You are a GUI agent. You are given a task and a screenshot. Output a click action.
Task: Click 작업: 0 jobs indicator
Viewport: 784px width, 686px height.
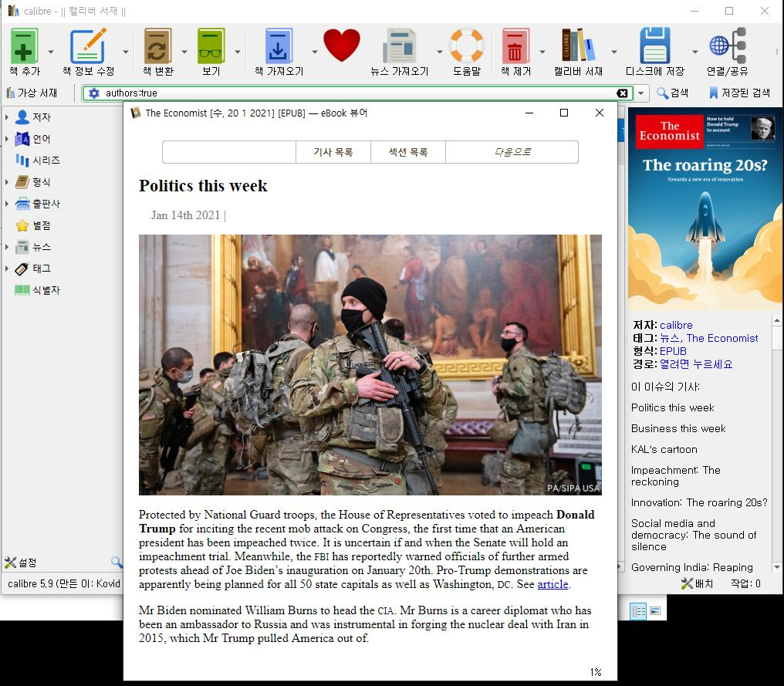745,583
